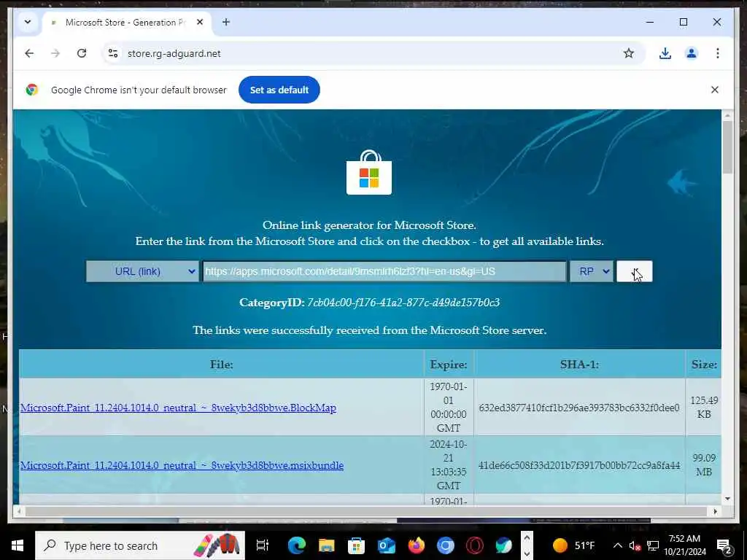The height and width of the screenshot is (560, 747).
Task: Open the 51°F weather widget
Action: coord(573,545)
